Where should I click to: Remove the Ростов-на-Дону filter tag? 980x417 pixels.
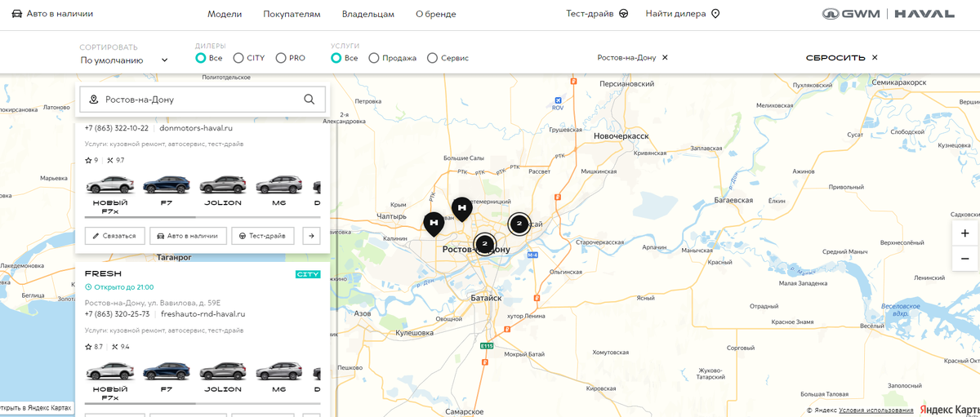point(665,58)
